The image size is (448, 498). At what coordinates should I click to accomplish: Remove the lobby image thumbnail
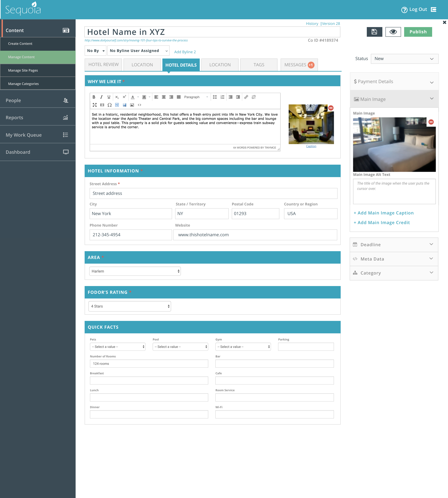(331, 108)
